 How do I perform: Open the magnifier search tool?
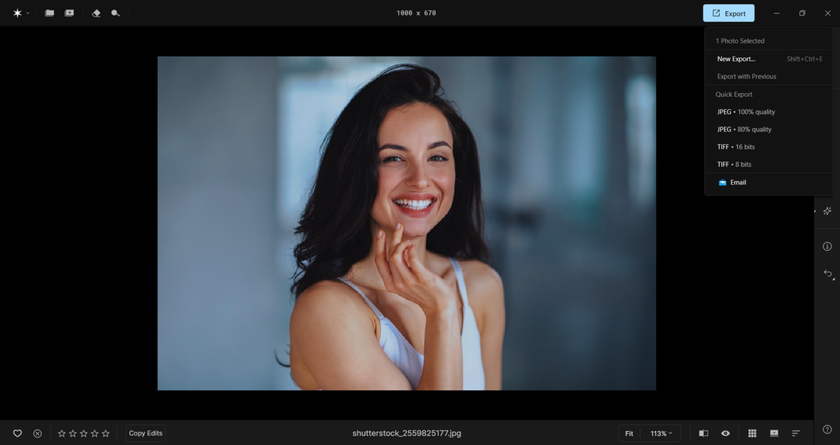pyautogui.click(x=115, y=13)
